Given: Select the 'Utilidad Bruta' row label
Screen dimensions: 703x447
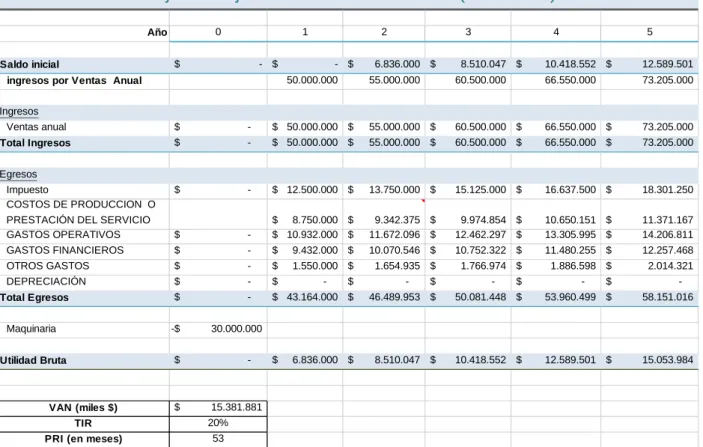Looking at the screenshot, I should click(33, 360).
